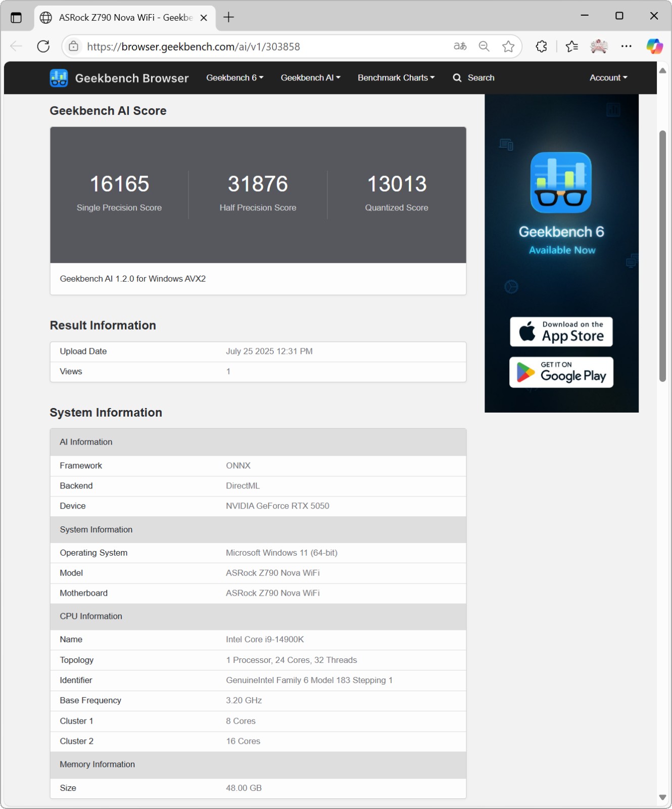Minimize the browser window
The image size is (672, 809).
pyautogui.click(x=585, y=16)
